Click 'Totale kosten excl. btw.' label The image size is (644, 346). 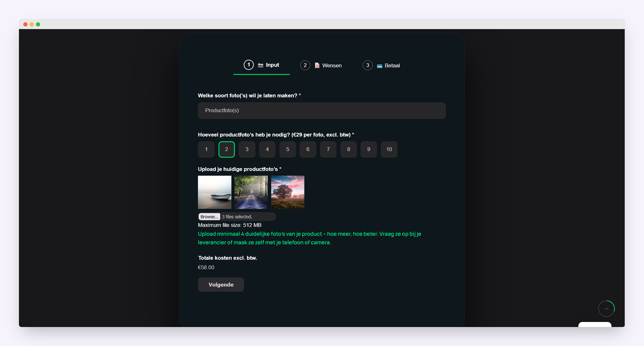tap(227, 258)
